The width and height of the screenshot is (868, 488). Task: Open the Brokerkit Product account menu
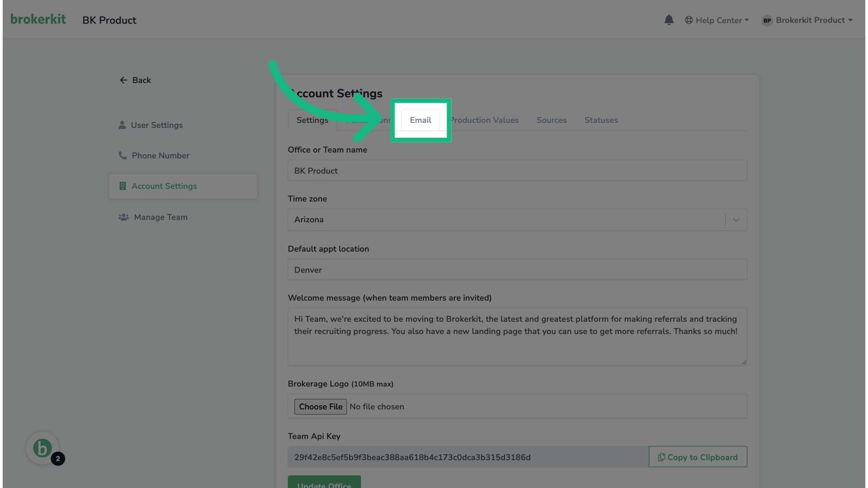[x=807, y=20]
